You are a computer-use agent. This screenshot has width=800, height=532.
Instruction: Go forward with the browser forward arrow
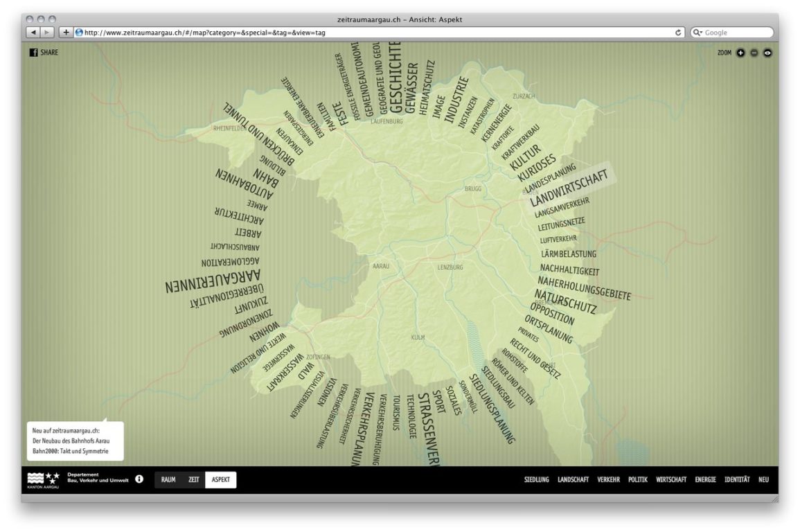[47, 32]
